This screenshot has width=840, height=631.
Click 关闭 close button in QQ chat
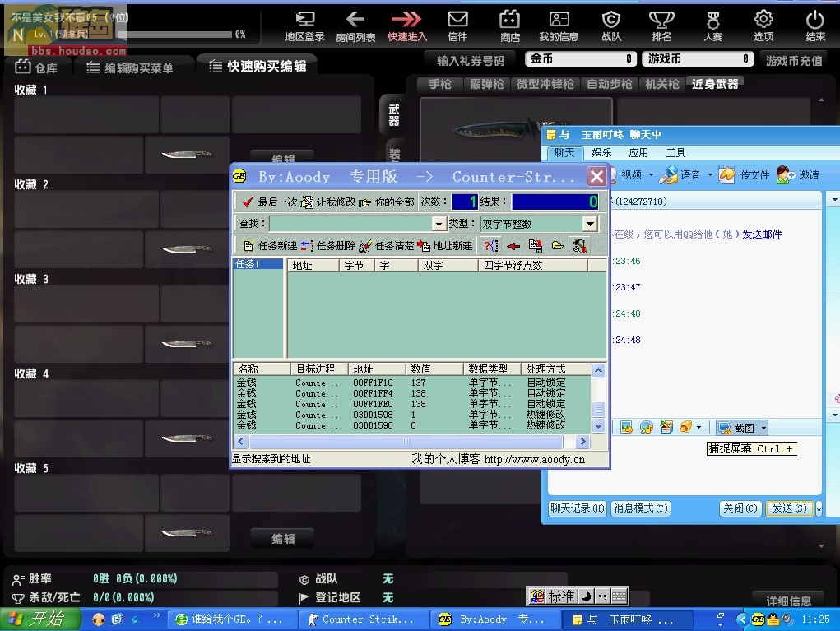740,508
